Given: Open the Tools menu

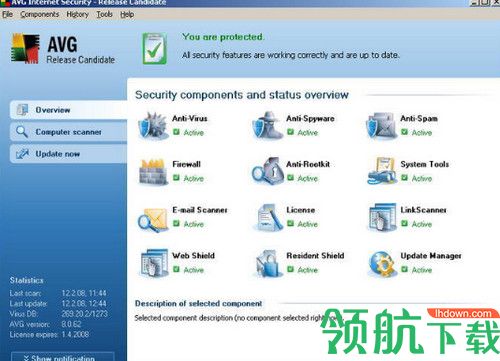Looking at the screenshot, I should coord(104,14).
